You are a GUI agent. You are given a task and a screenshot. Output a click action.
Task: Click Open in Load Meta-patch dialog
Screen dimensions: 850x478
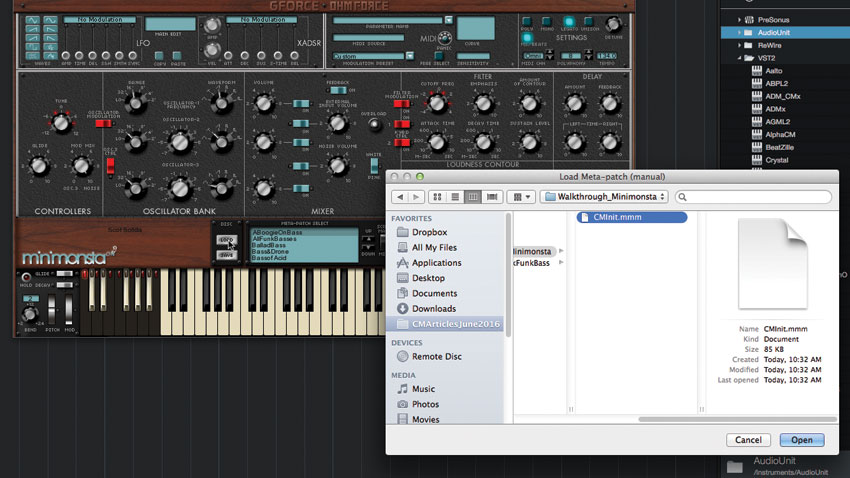point(802,440)
